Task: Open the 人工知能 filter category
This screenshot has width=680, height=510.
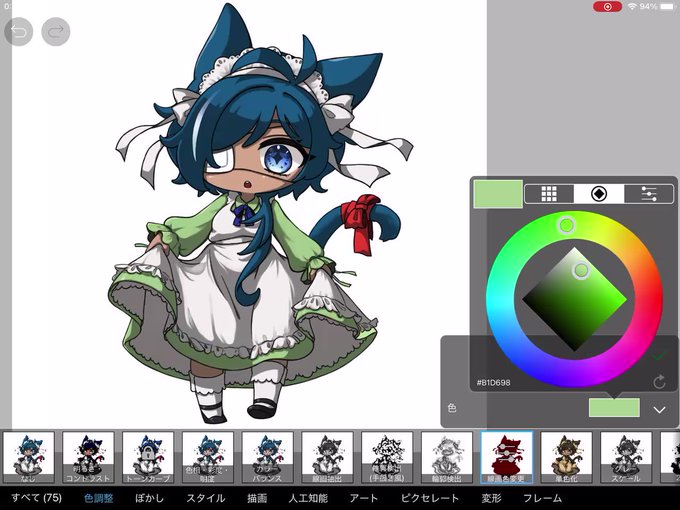Action: (x=308, y=498)
